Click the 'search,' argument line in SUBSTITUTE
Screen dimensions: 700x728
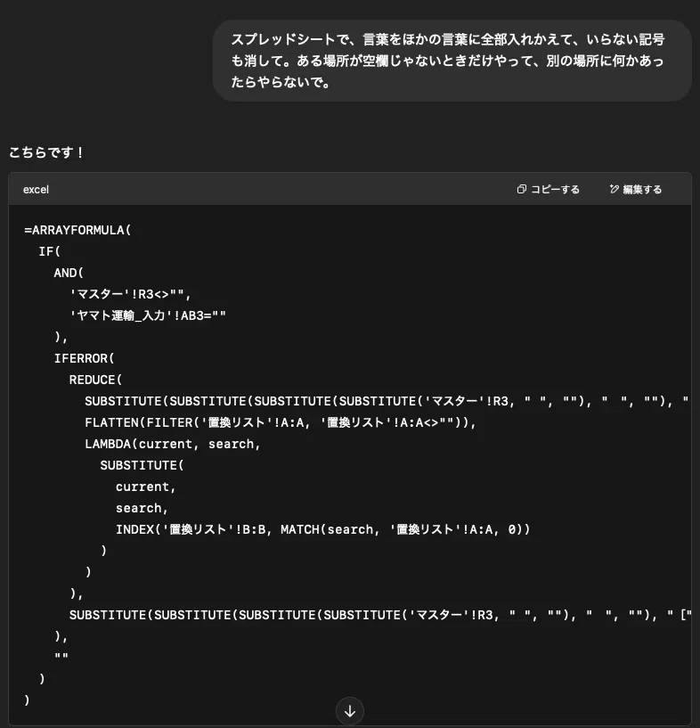pyautogui.click(x=142, y=508)
